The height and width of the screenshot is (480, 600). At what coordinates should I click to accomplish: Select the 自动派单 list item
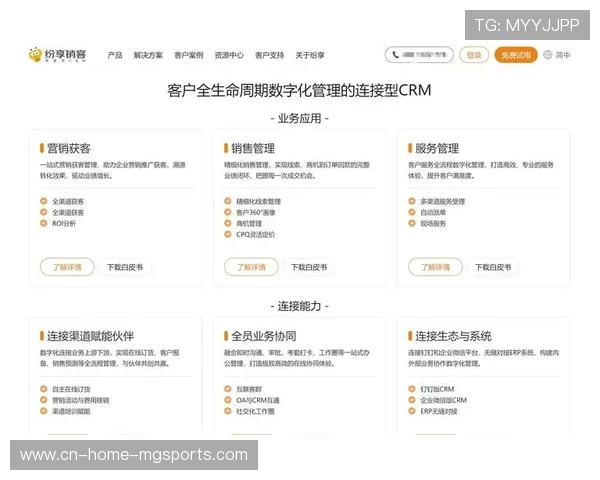click(433, 212)
